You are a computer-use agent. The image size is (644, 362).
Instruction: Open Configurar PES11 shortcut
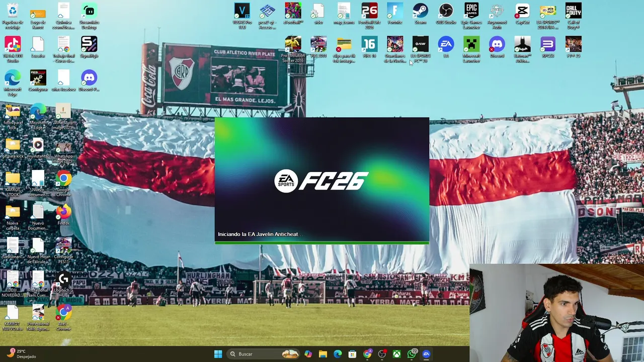pos(63,251)
